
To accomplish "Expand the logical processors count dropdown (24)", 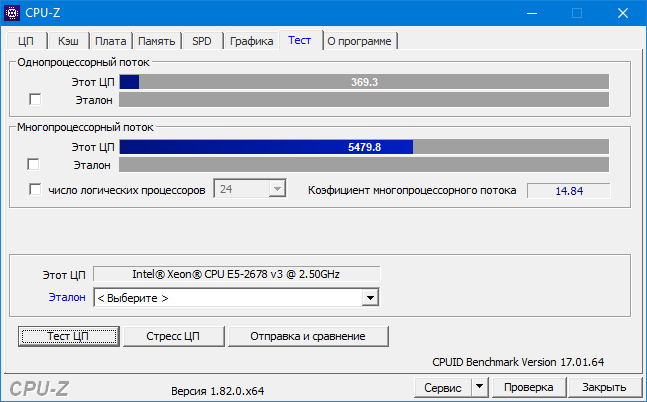I will point(277,189).
